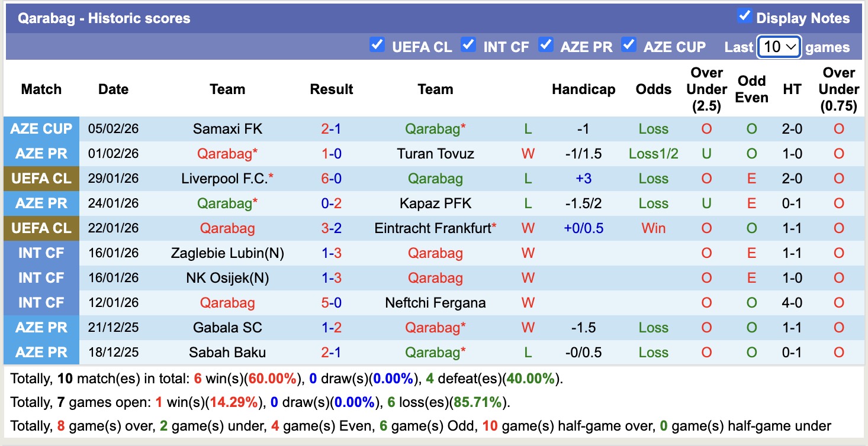Select the UEFA CL badge on the Liverpool row

(41, 178)
